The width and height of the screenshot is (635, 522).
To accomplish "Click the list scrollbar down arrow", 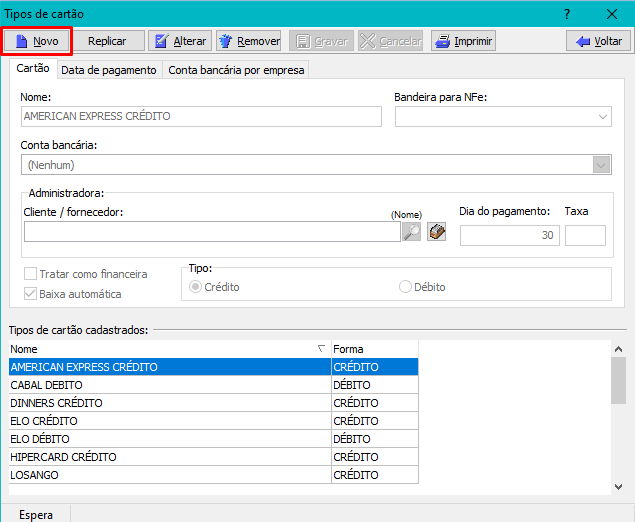I will point(618,486).
